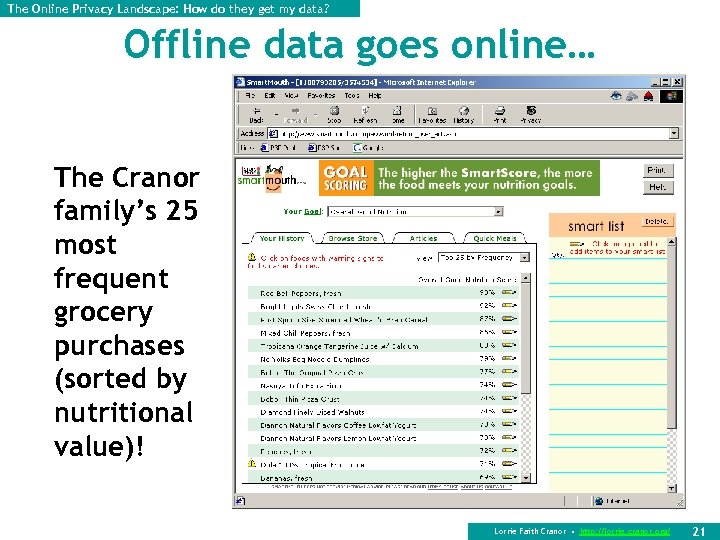Open the Forward button history dropdown arrow
Image resolution: width=720 pixels, height=540 pixels.
(x=315, y=115)
